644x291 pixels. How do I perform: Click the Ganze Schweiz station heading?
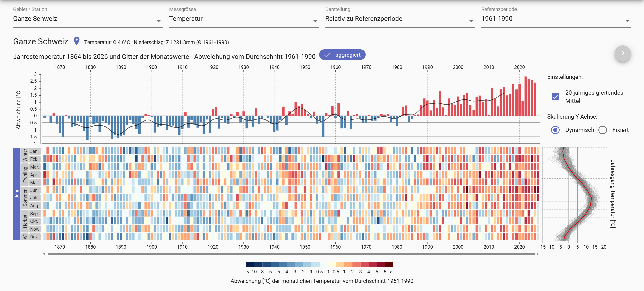[40, 41]
